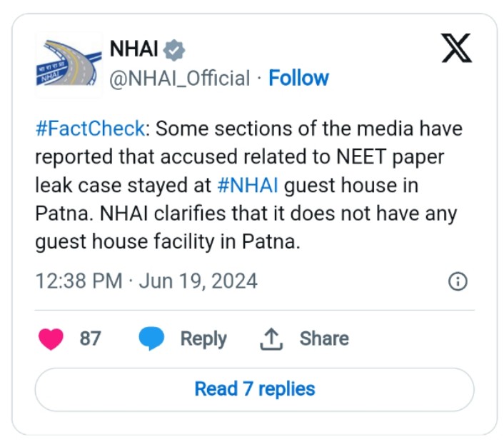Screen dimensions: 504x442
Task: Click the Reply text label
Action: 203,339
